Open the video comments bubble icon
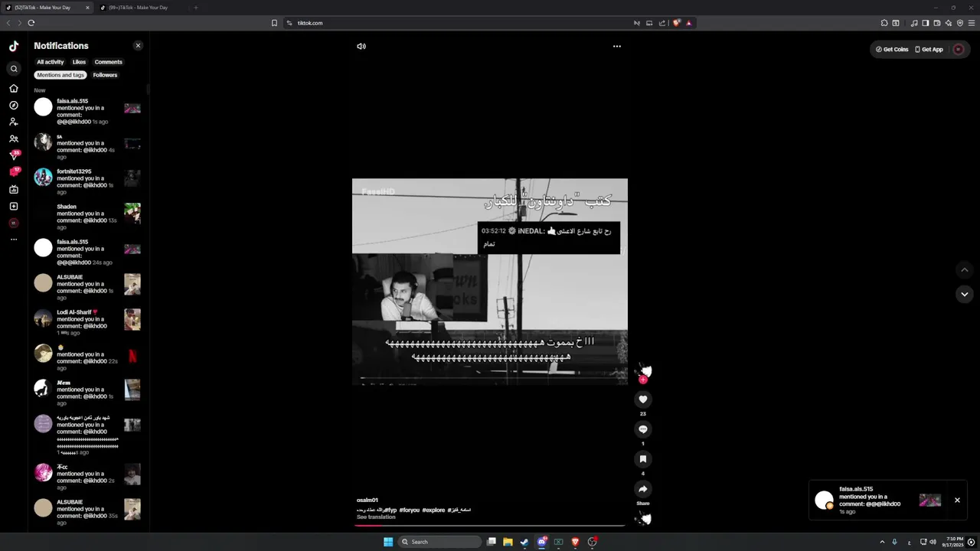Viewport: 980px width, 551px height. [x=643, y=429]
